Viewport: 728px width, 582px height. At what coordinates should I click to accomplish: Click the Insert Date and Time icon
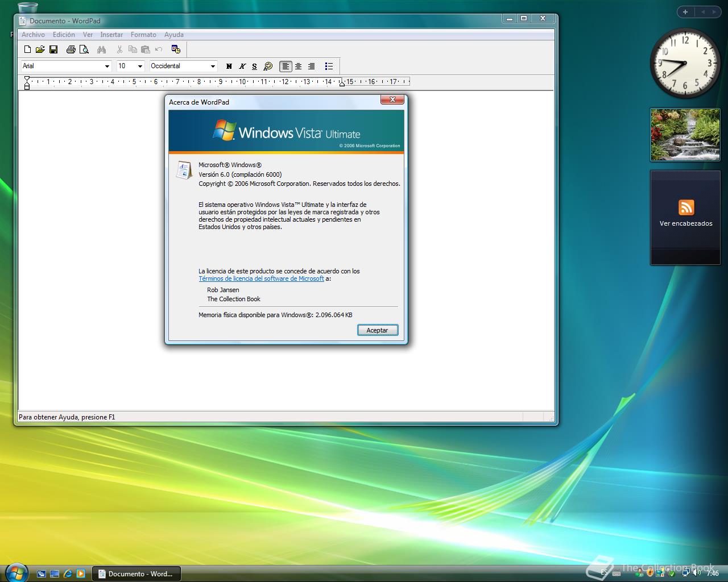[x=176, y=49]
